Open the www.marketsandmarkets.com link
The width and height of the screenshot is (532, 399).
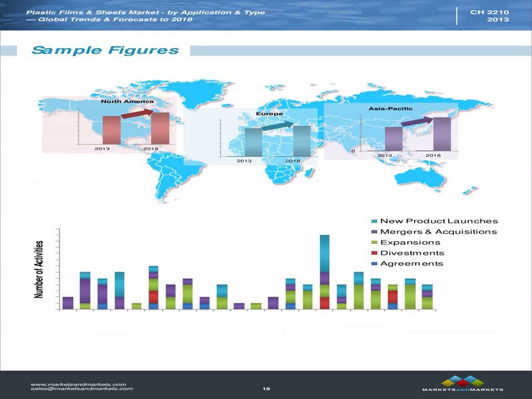[x=78, y=385]
